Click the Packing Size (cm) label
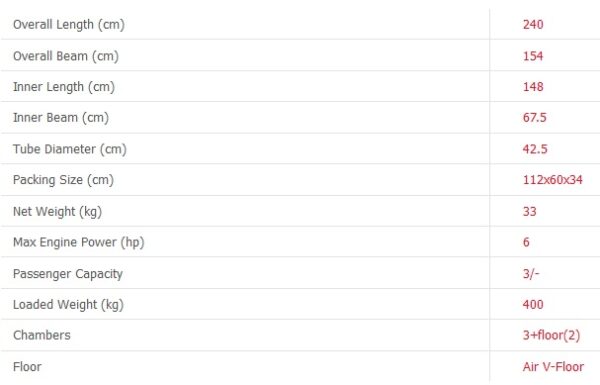This screenshot has width=600, height=385. tap(64, 180)
